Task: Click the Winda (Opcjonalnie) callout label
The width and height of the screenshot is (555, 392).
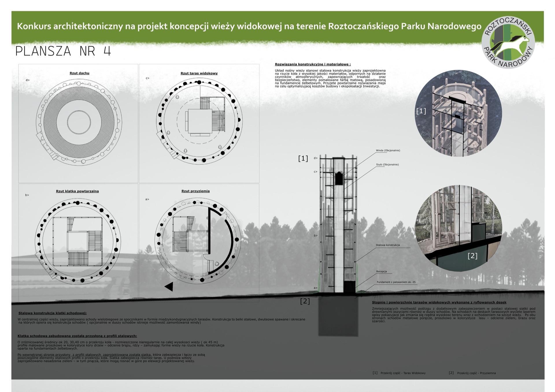Action: (x=388, y=151)
